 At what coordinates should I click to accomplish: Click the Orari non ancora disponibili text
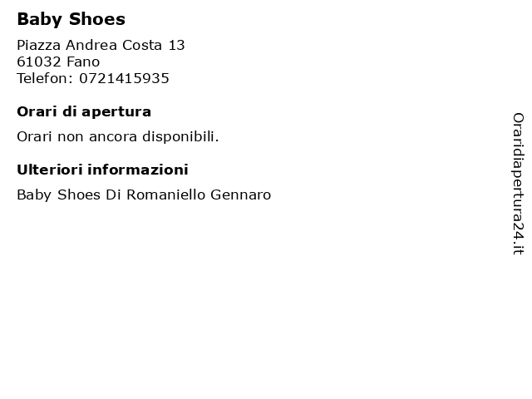tap(118, 136)
